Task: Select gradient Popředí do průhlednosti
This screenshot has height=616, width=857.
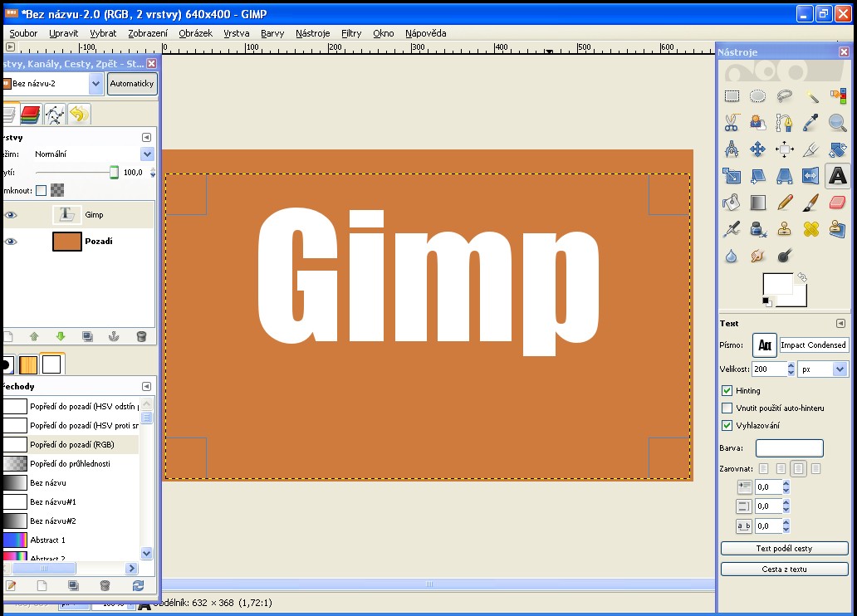Action: [71, 463]
